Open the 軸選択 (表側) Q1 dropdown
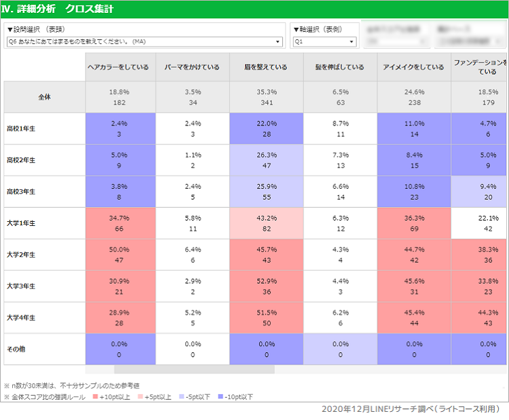509x420 pixels. click(324, 42)
